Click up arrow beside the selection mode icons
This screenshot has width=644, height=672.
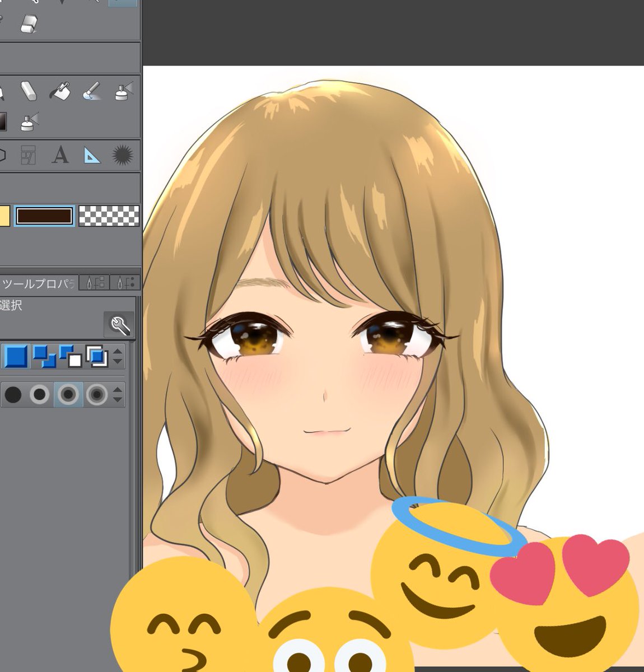[118, 352]
